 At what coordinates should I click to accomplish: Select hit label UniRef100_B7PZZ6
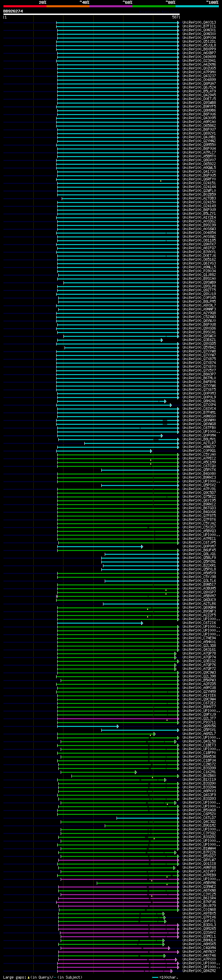(x=199, y=852)
